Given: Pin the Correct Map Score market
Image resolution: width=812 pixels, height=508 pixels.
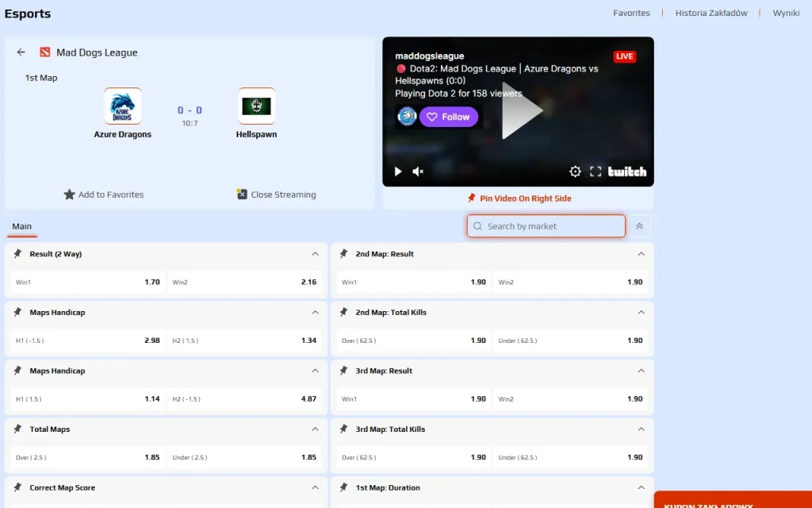Looking at the screenshot, I should [17, 487].
